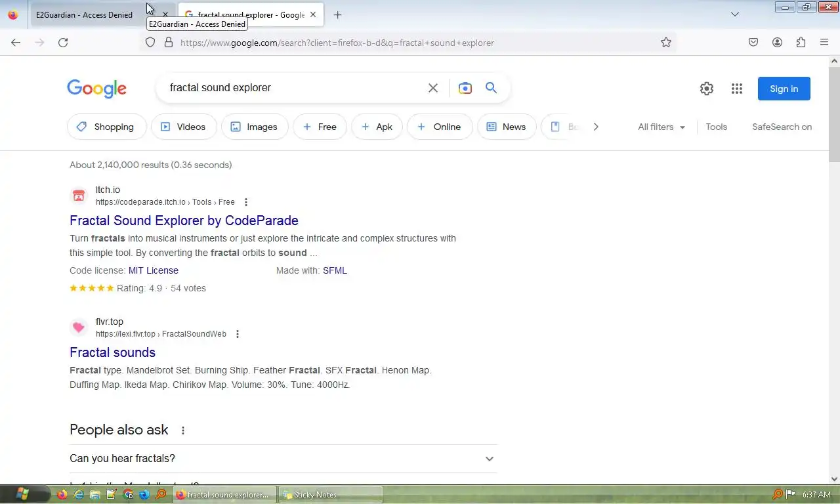Launch Thunderbird from taskbar

coord(144,494)
